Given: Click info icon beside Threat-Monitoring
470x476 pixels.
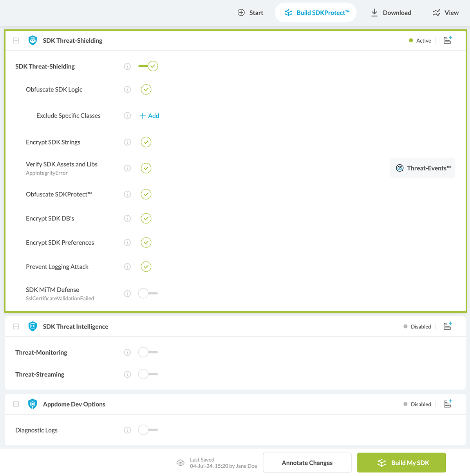Looking at the screenshot, I should coord(127,352).
